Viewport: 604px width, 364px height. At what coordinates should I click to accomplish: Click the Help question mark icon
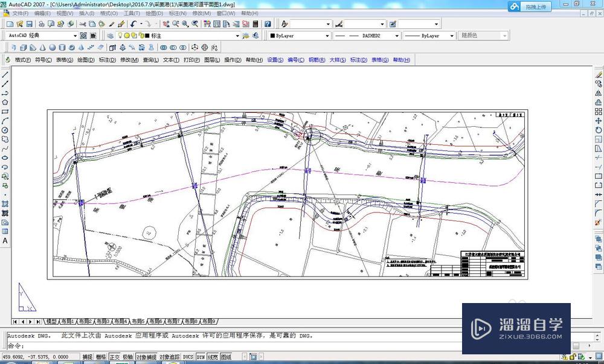[x=266, y=24]
